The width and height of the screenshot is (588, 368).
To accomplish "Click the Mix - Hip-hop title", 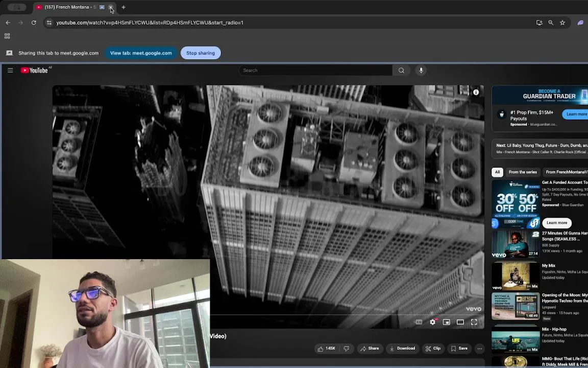I will coord(554,329).
